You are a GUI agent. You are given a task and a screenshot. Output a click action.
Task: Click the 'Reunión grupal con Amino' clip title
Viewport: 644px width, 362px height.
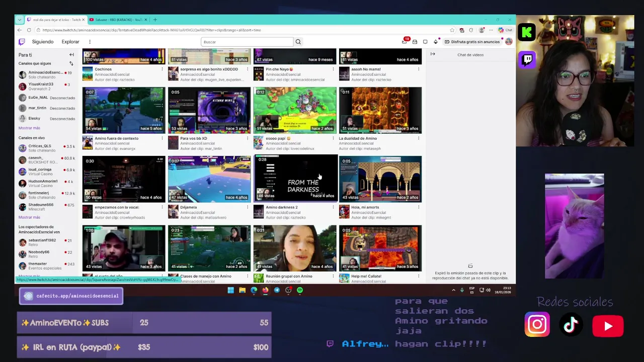289,276
